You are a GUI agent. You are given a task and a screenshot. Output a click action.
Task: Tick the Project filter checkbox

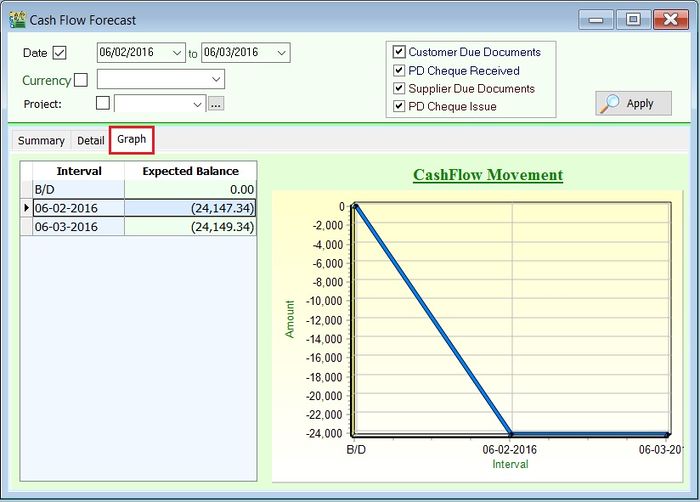coord(103,103)
